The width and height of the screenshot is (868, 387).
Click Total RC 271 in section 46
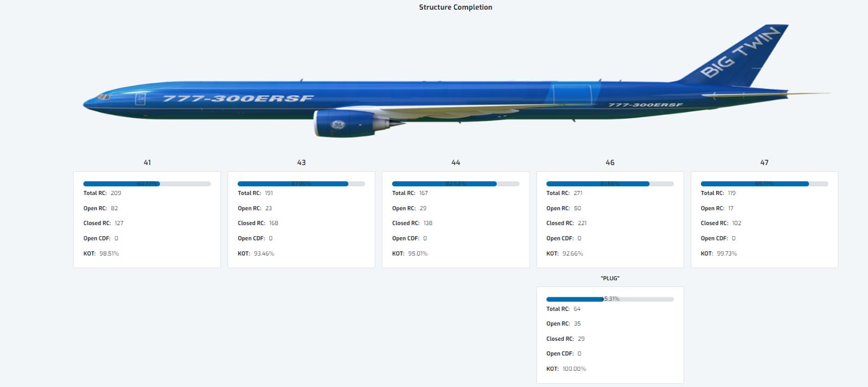(564, 193)
